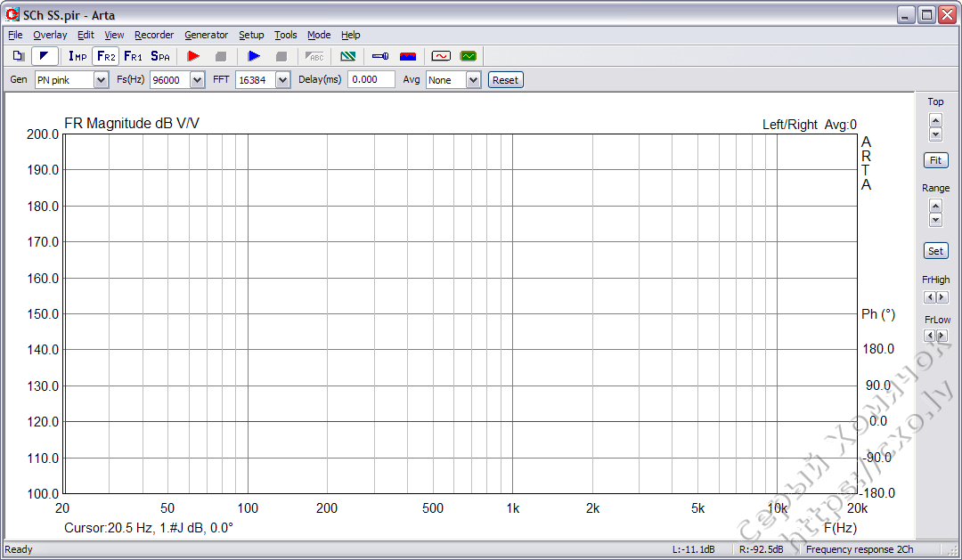Click the Fit button to fit graph

tap(935, 160)
